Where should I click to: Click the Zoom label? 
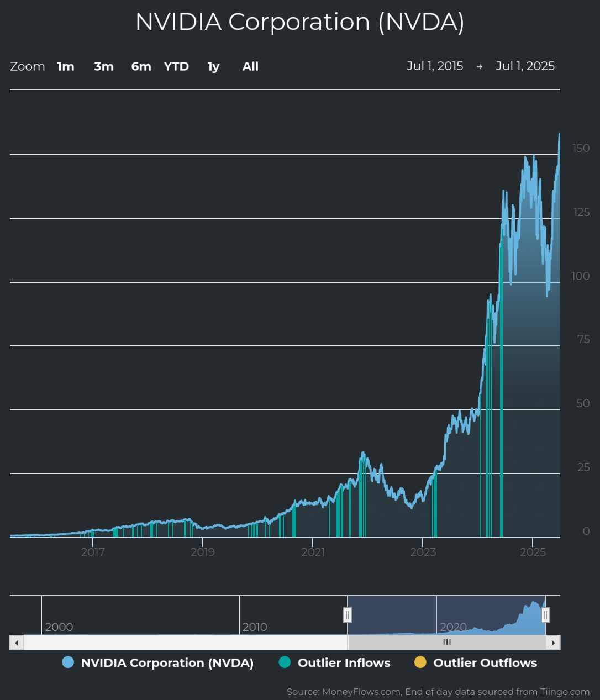(x=28, y=66)
